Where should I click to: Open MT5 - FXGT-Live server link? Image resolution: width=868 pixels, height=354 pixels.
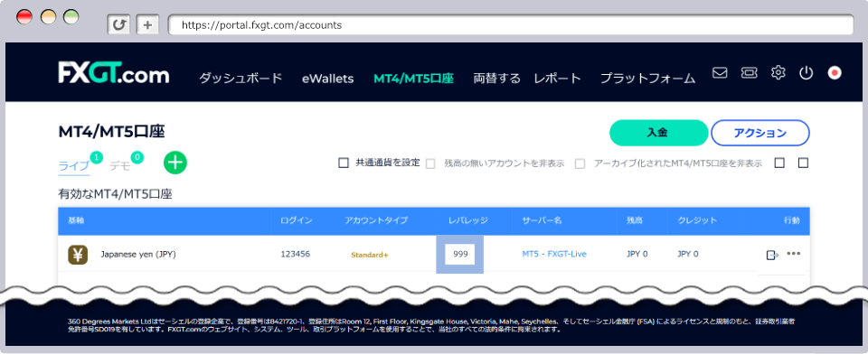(x=554, y=254)
